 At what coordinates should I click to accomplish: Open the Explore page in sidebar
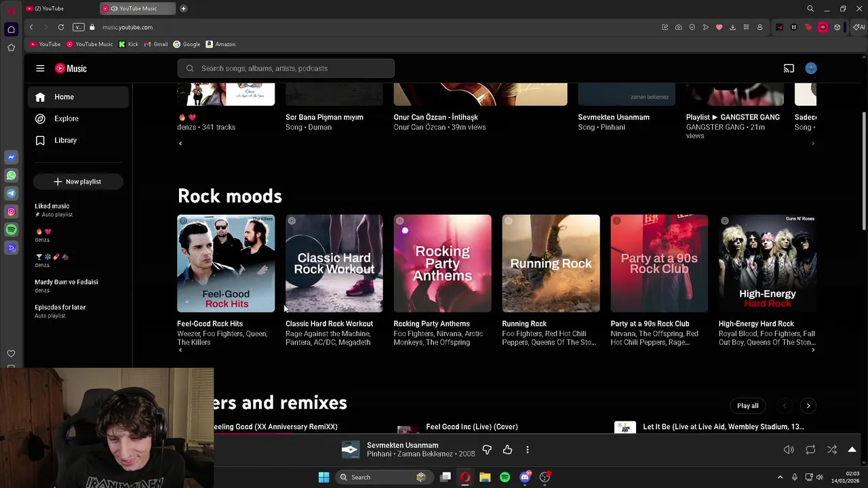[x=78, y=119]
